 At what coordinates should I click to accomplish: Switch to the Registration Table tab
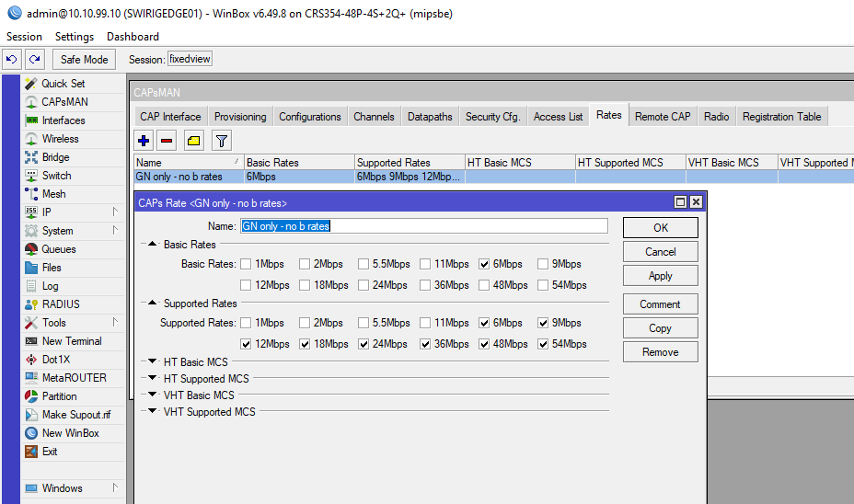[781, 117]
